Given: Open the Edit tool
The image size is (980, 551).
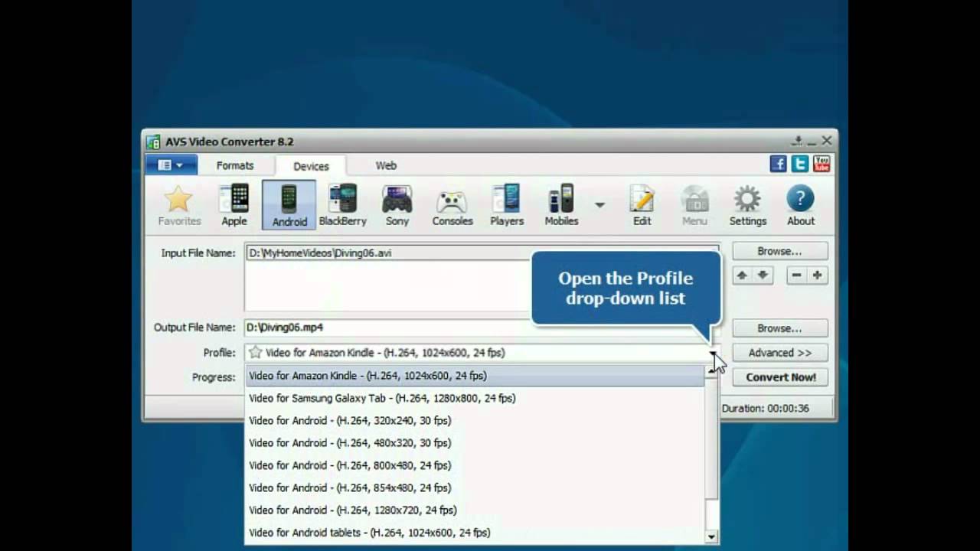Looking at the screenshot, I should click(x=642, y=205).
